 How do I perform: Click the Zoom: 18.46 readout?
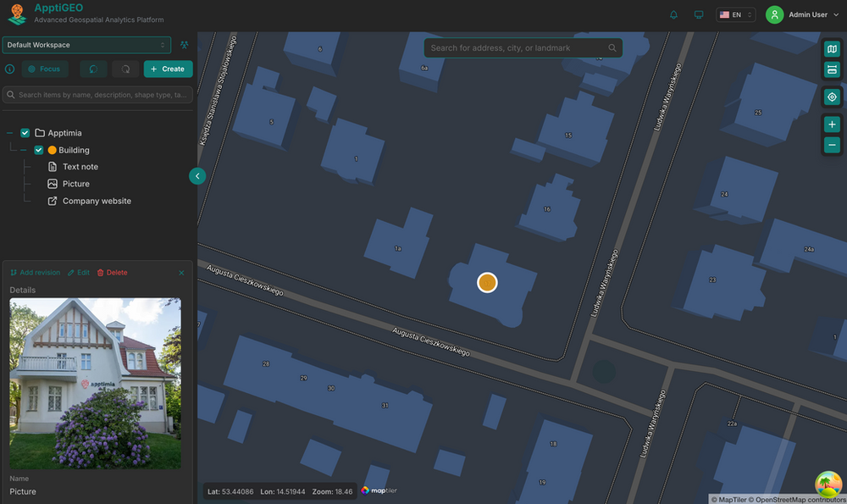coord(332,491)
